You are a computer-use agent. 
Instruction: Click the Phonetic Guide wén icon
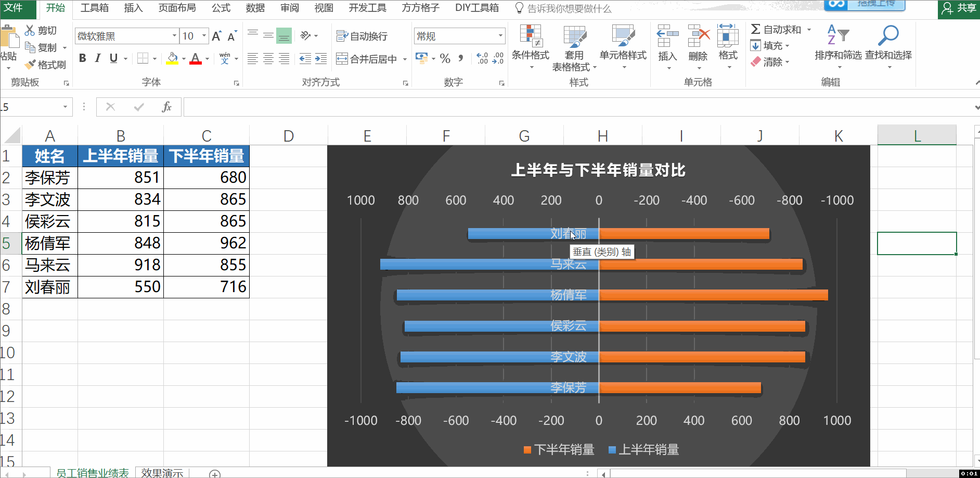[x=225, y=58]
